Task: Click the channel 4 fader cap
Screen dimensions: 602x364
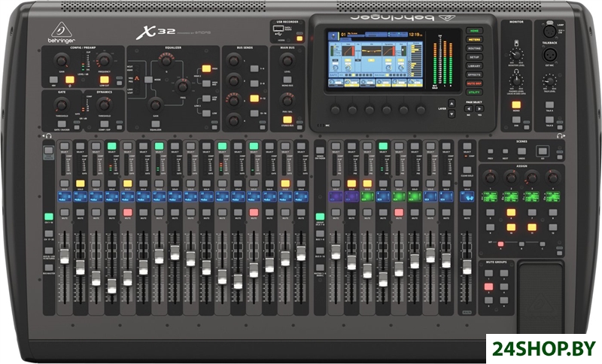Action: pos(111,286)
